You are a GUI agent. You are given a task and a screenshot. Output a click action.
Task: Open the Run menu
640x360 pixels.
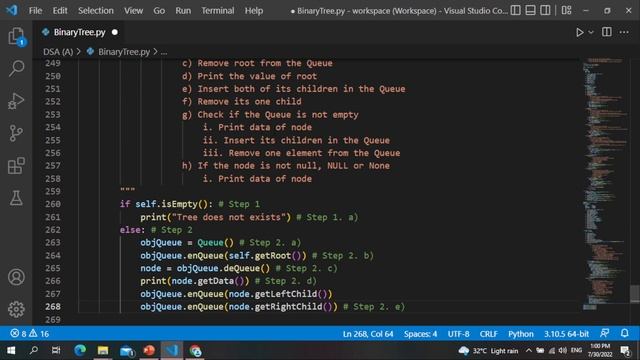click(x=183, y=11)
